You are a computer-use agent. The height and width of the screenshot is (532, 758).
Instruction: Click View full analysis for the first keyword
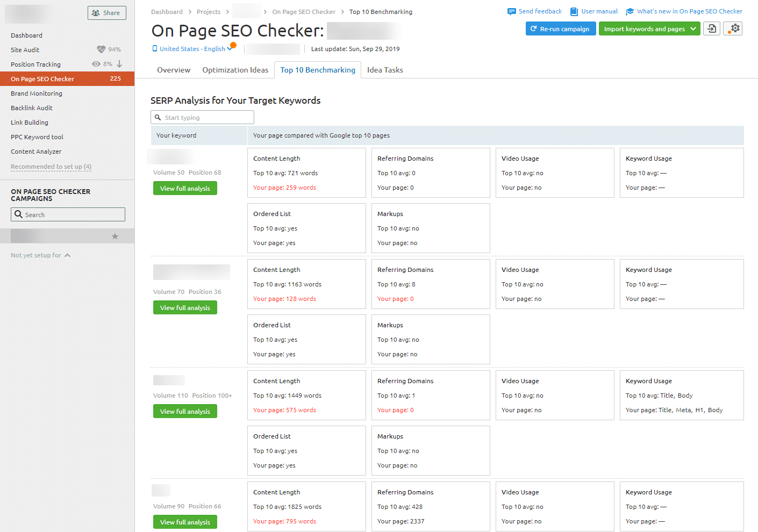coord(185,188)
